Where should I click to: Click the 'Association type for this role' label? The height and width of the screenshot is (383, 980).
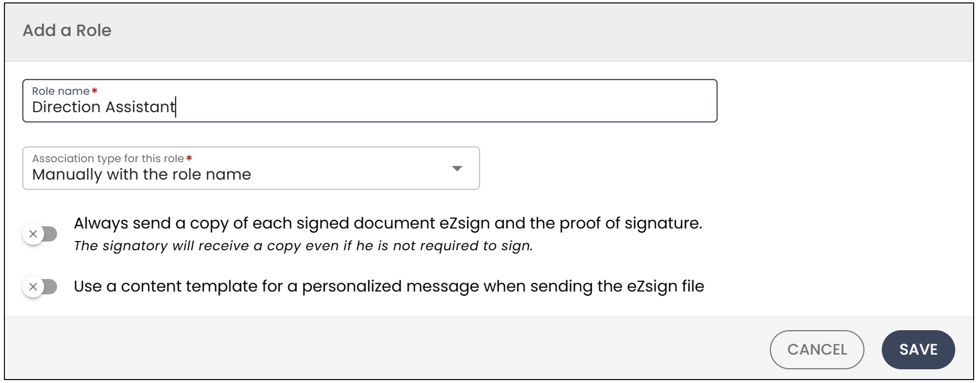click(x=108, y=158)
